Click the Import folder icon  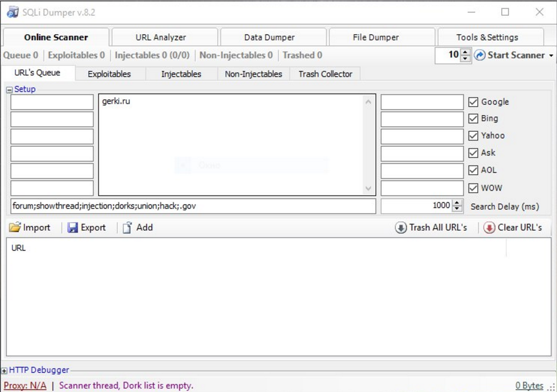point(15,228)
